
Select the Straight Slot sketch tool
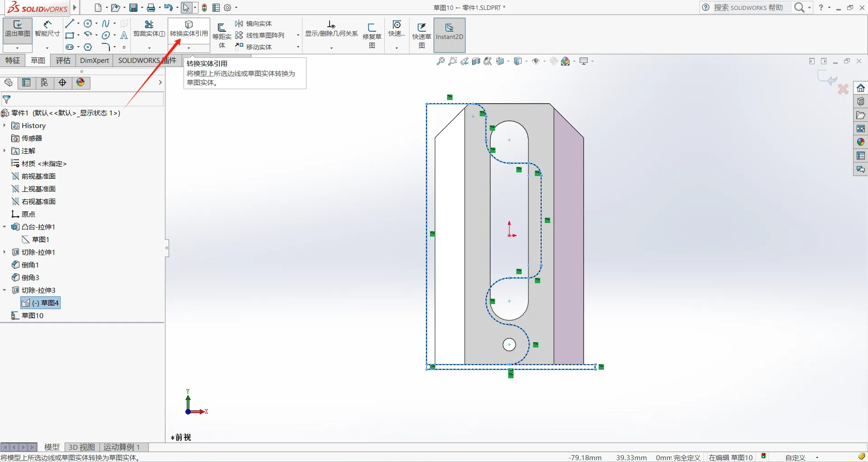[x=70, y=47]
